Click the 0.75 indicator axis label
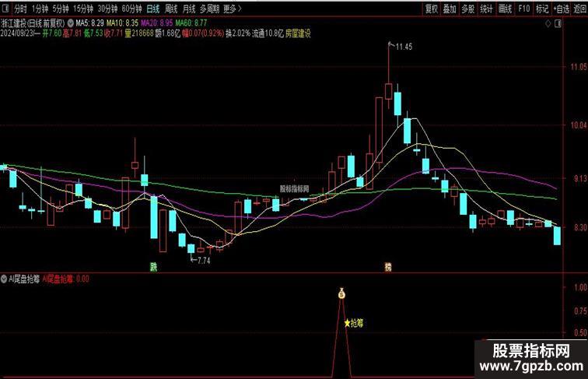The image size is (588, 379). point(580,311)
